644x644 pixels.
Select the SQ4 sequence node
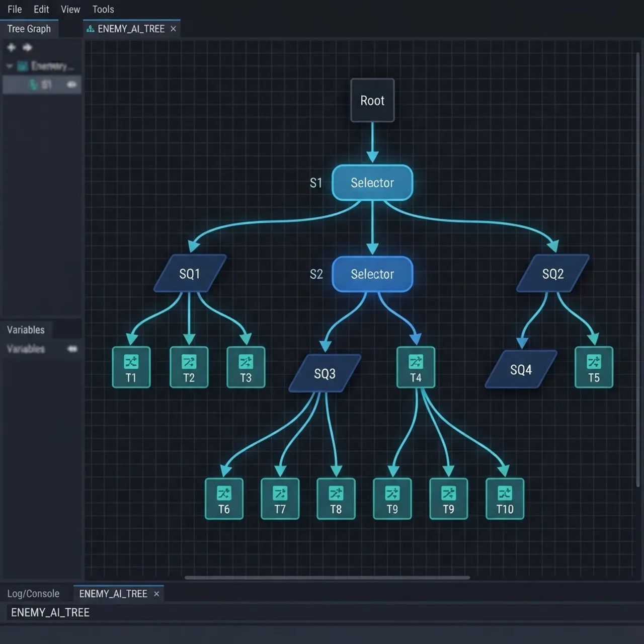[x=521, y=369]
